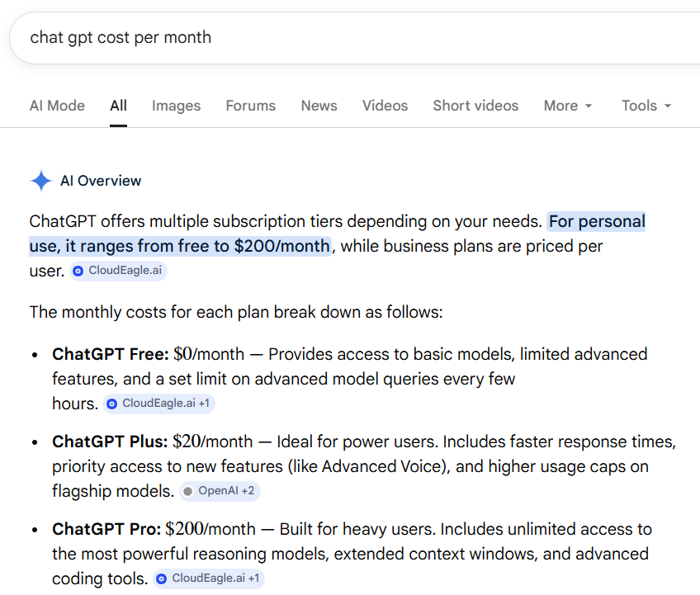Image resolution: width=700 pixels, height=595 pixels.
Task: Click the "$0/month" price text
Action: pos(209,354)
